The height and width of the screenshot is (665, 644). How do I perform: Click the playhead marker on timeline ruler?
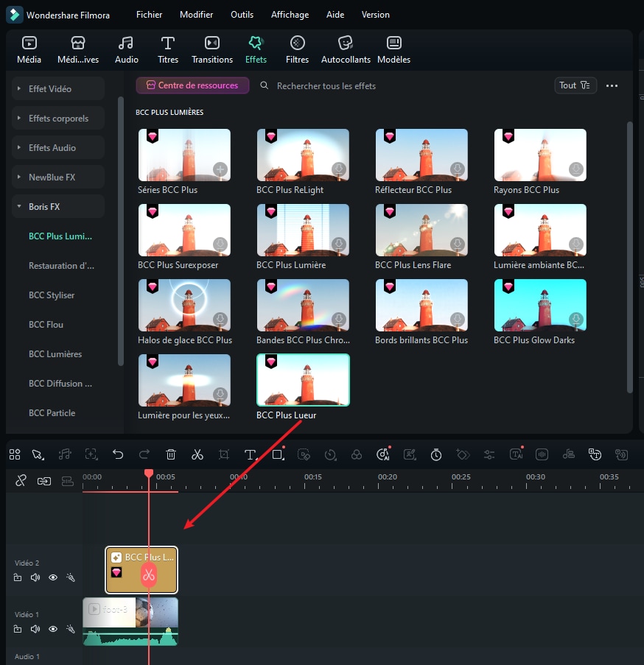(149, 474)
